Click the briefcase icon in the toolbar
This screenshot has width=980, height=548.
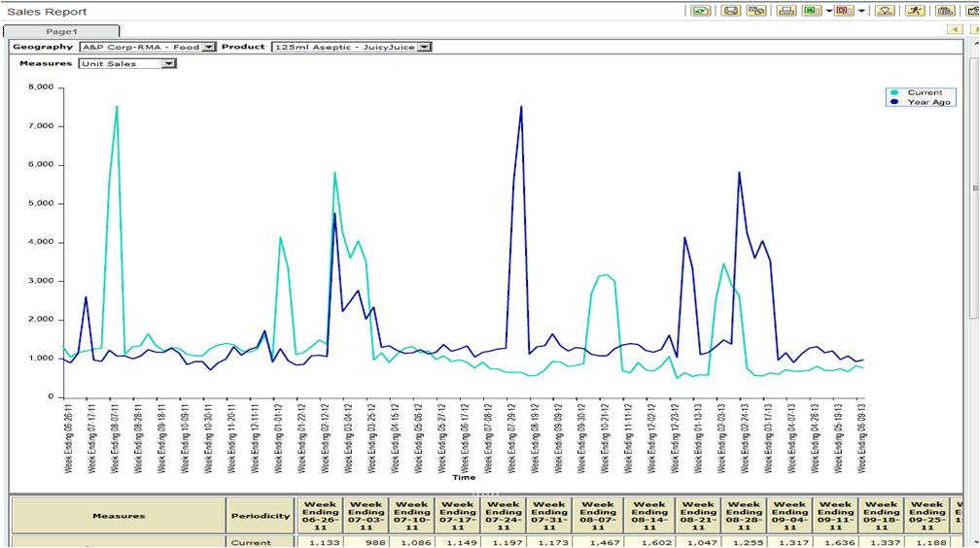(x=944, y=11)
